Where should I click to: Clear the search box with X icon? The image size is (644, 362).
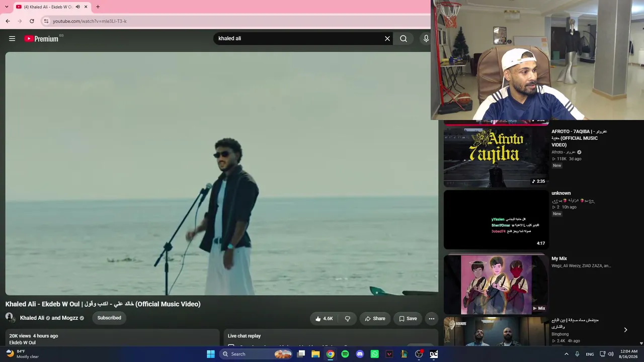coord(387,39)
